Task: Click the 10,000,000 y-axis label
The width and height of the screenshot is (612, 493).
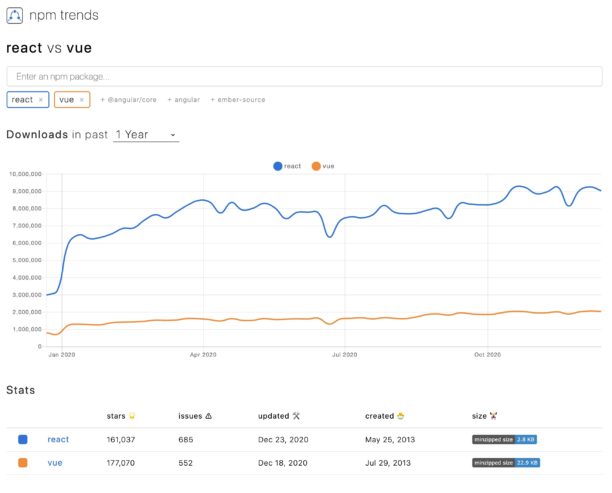Action: 25,174
